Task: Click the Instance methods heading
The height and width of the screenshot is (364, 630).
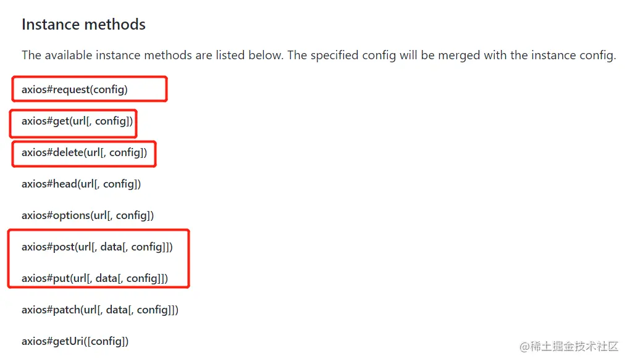Action: [83, 25]
